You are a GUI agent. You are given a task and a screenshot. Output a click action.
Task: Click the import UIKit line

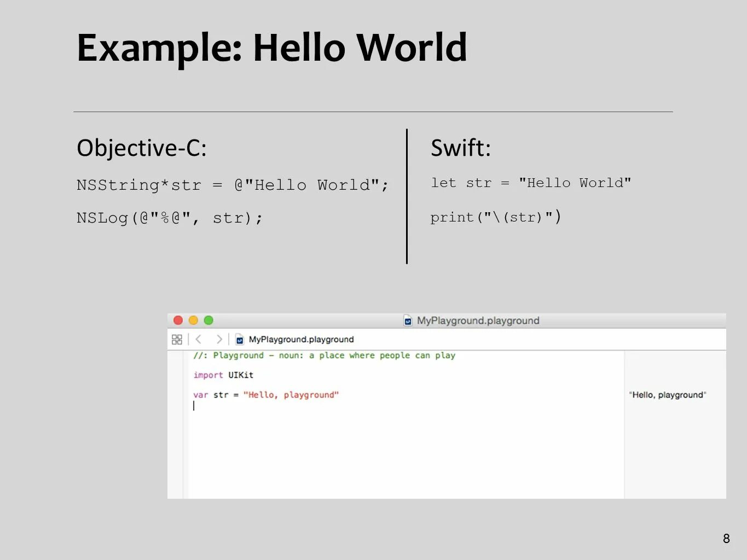click(223, 375)
